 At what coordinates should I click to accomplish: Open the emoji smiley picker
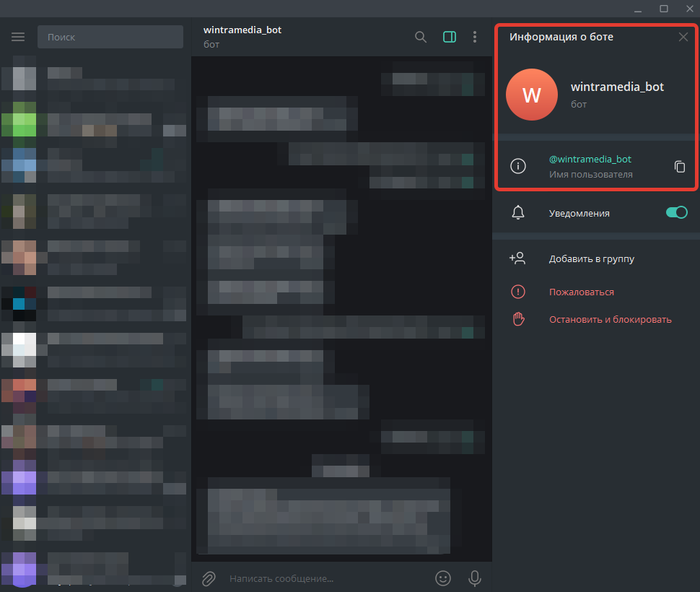point(443,578)
